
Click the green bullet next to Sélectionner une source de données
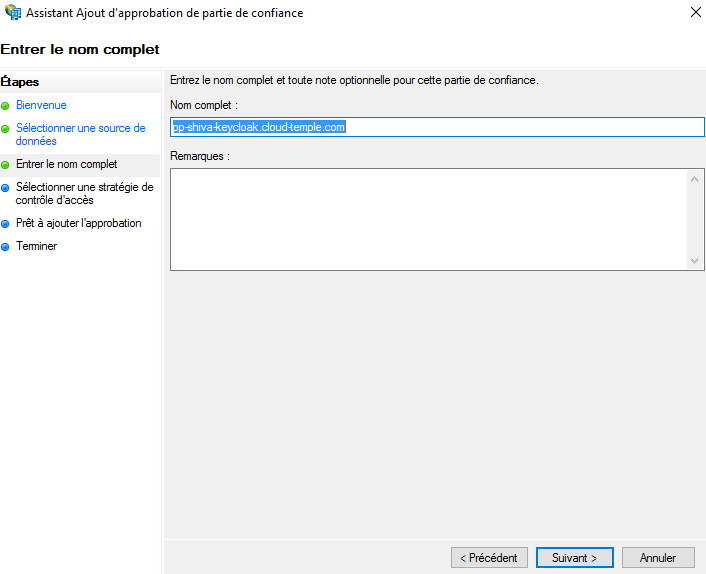6,129
